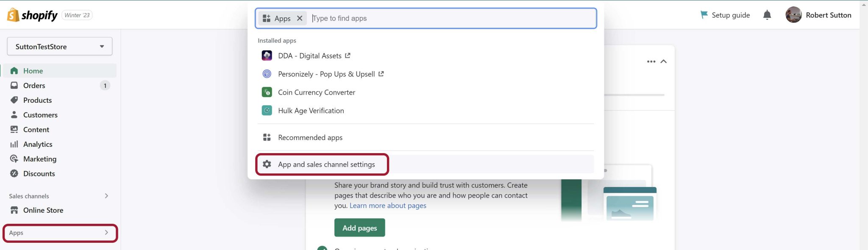
Task: Open Home in the sidebar
Action: click(60, 71)
